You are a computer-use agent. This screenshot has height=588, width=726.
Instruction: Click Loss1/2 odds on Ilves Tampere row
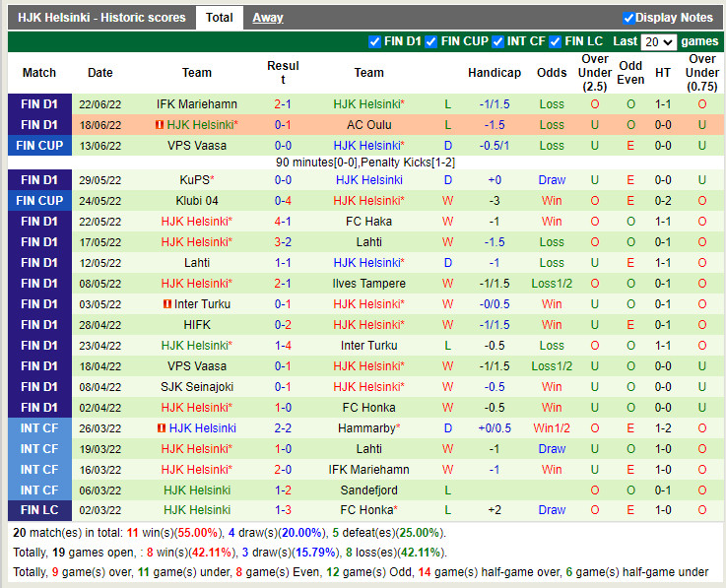pyautogui.click(x=552, y=284)
